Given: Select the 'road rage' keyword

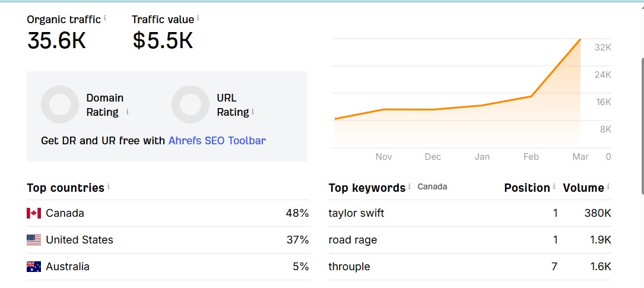Looking at the screenshot, I should (353, 240).
